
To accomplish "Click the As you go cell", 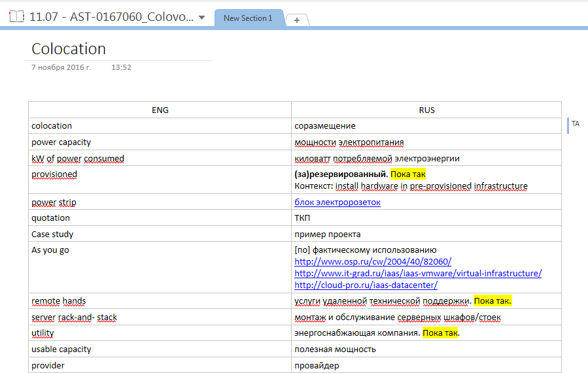I will [x=160, y=267].
